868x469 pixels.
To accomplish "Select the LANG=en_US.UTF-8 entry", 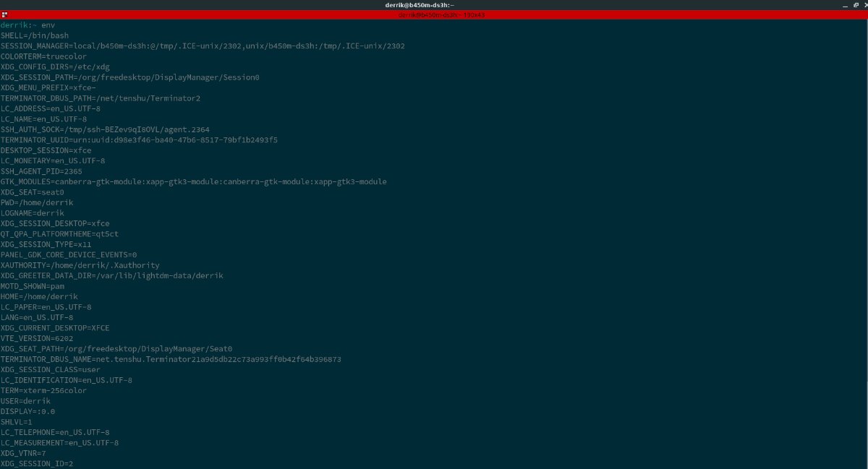I will click(x=36, y=317).
